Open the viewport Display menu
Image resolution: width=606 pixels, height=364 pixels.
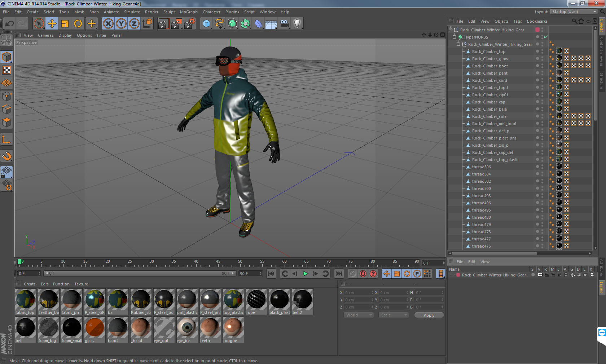[x=65, y=35]
